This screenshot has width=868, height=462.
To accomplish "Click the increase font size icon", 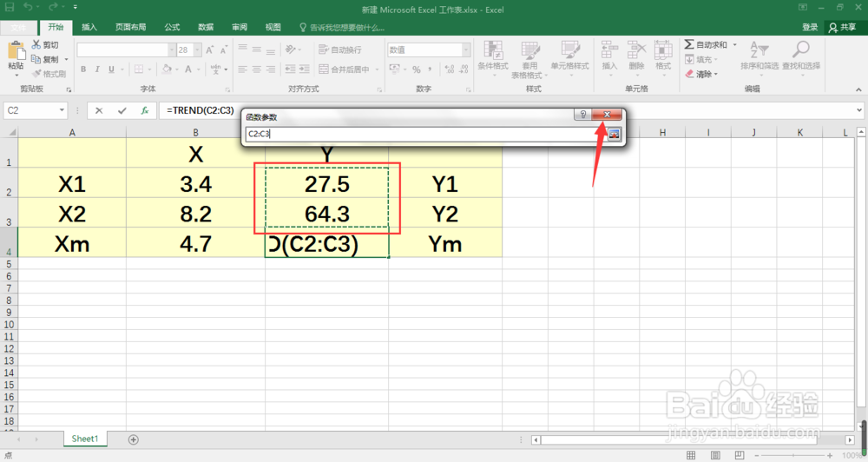I will [210, 49].
